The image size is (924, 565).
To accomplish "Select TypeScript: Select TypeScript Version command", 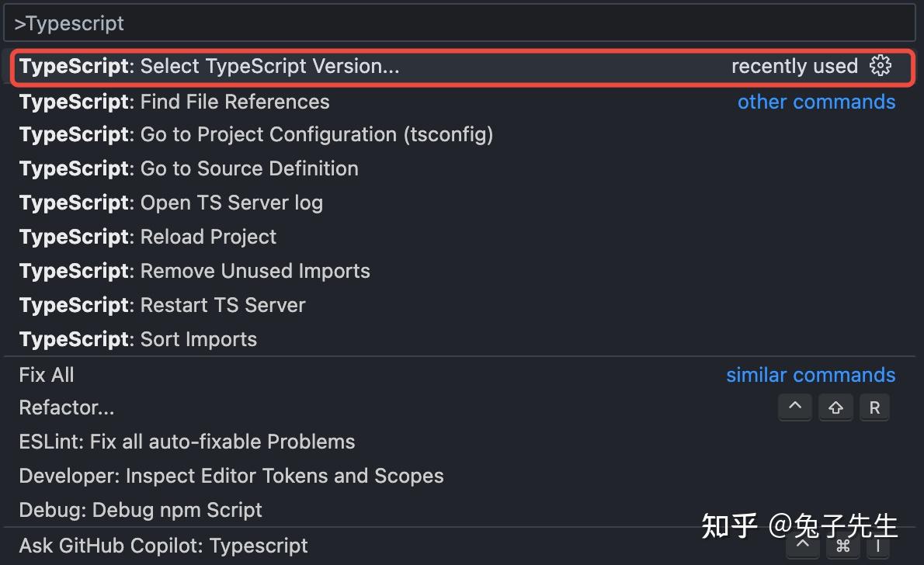I will 210,67.
